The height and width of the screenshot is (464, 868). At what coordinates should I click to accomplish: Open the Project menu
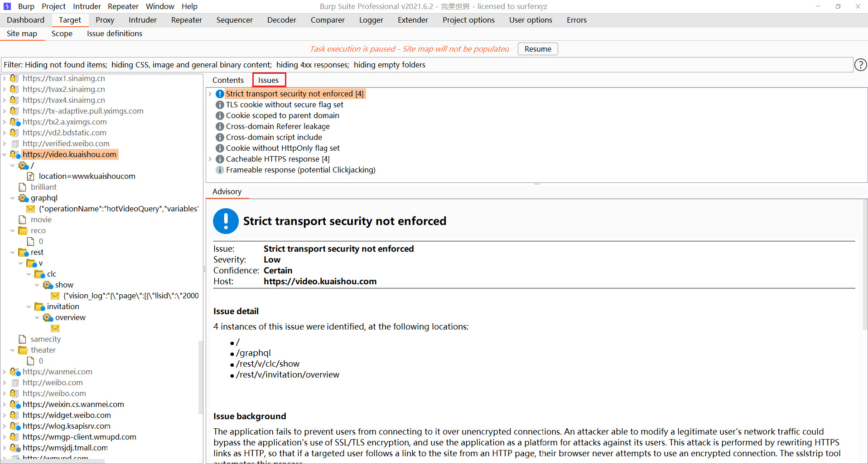(x=53, y=6)
